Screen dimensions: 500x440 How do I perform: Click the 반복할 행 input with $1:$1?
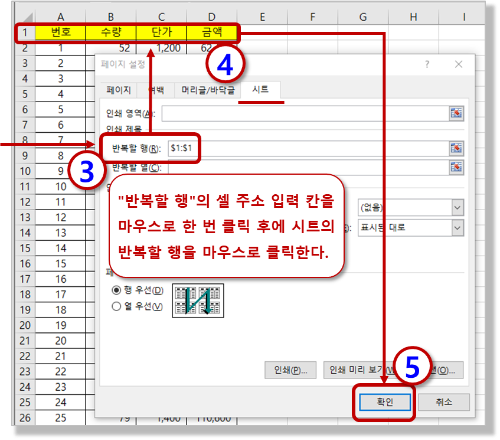coord(308,148)
